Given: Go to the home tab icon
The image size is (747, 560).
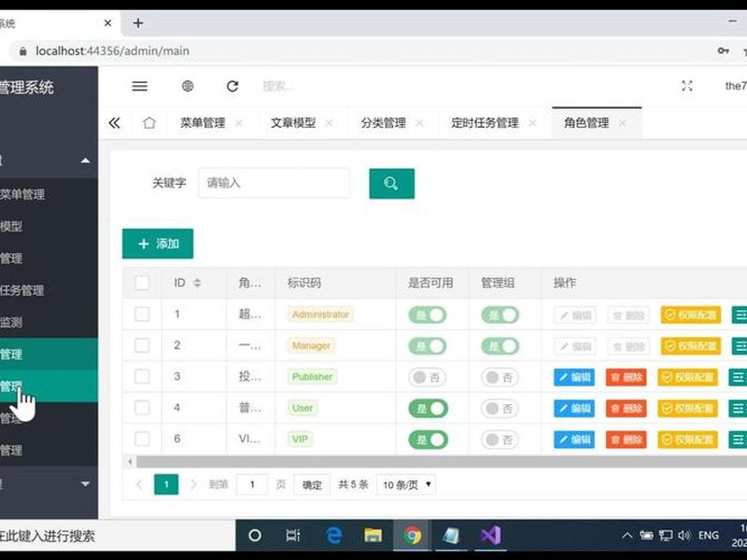Looking at the screenshot, I should (149, 123).
